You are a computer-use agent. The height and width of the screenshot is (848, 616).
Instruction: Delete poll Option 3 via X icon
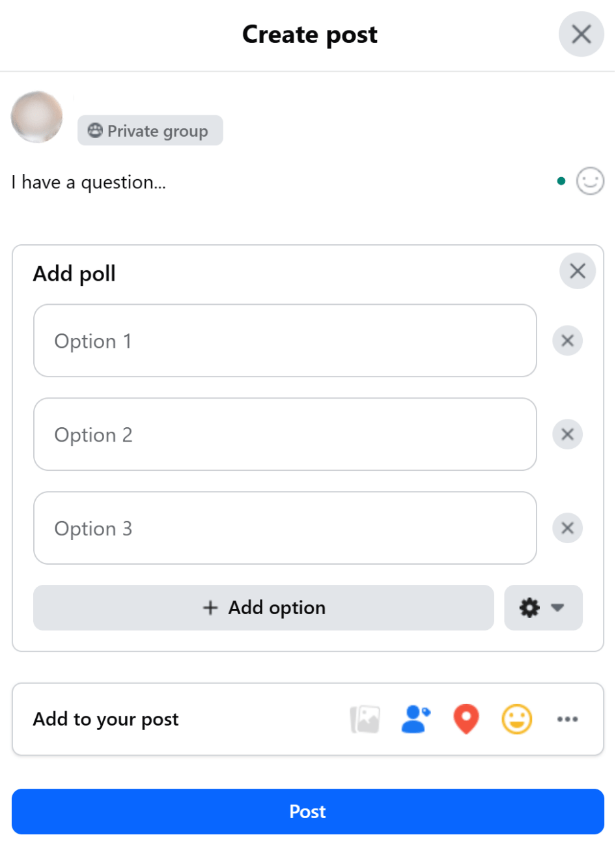[x=567, y=528]
